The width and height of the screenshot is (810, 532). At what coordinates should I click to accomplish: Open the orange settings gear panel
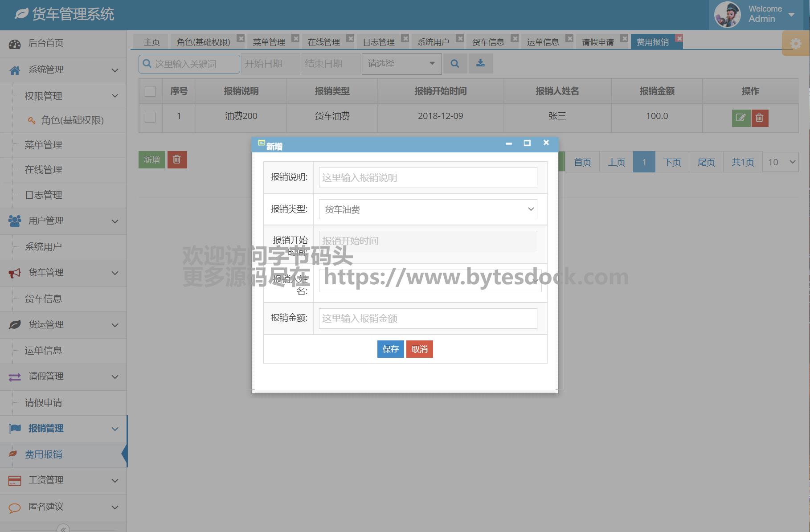[795, 44]
